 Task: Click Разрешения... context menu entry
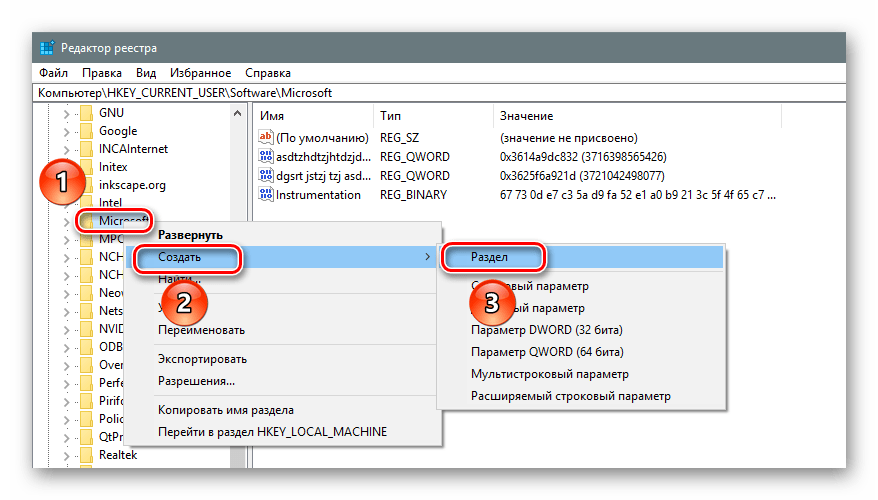196,381
